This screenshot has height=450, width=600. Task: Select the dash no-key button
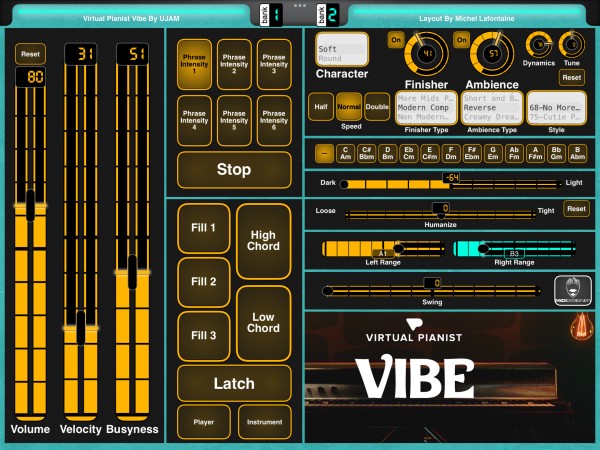pyautogui.click(x=324, y=153)
